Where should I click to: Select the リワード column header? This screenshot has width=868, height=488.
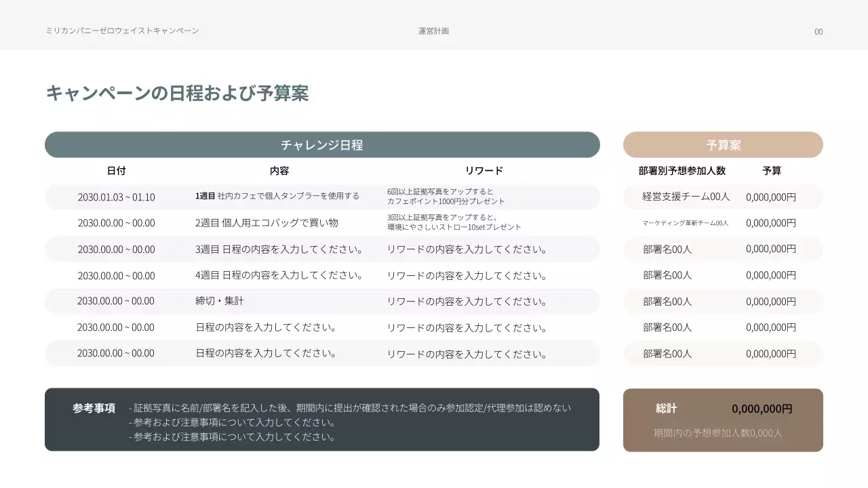(484, 171)
